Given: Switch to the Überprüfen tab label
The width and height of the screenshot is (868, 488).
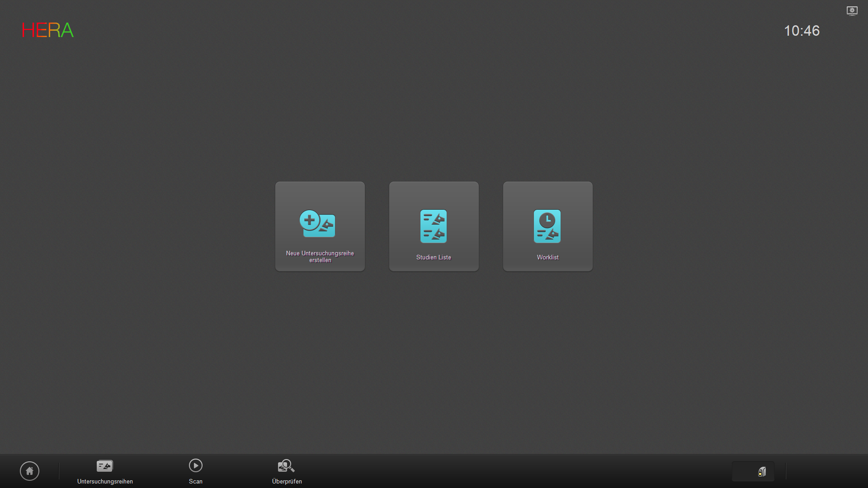Looking at the screenshot, I should pos(287,482).
